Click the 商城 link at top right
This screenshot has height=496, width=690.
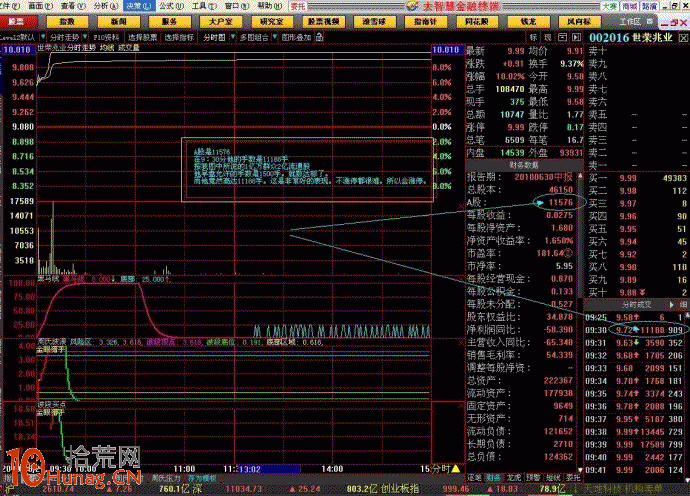[x=629, y=6]
